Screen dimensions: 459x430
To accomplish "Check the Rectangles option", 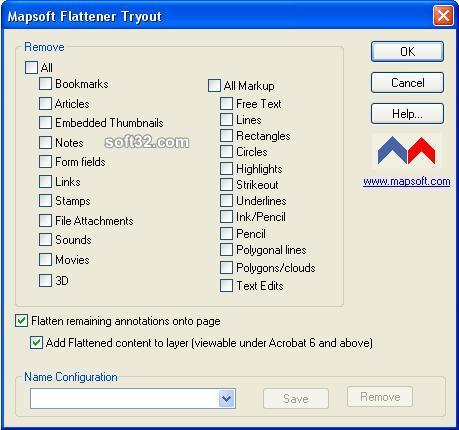I will (226, 135).
